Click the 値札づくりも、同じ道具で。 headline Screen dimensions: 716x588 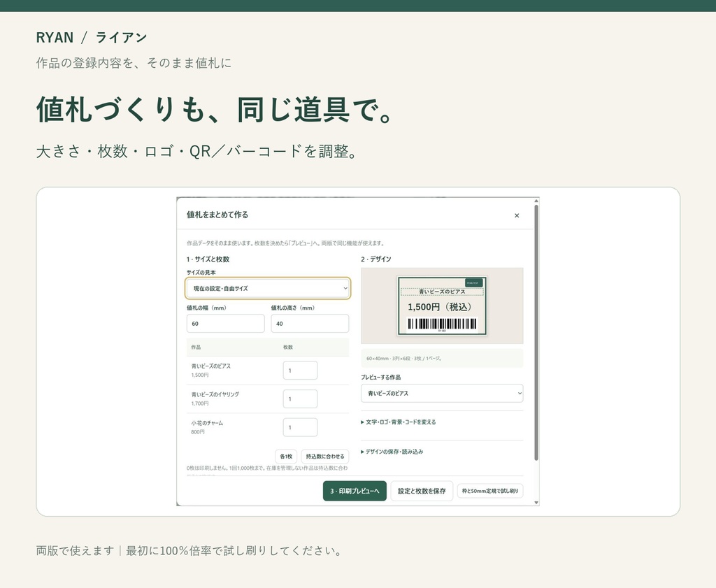pos(214,109)
